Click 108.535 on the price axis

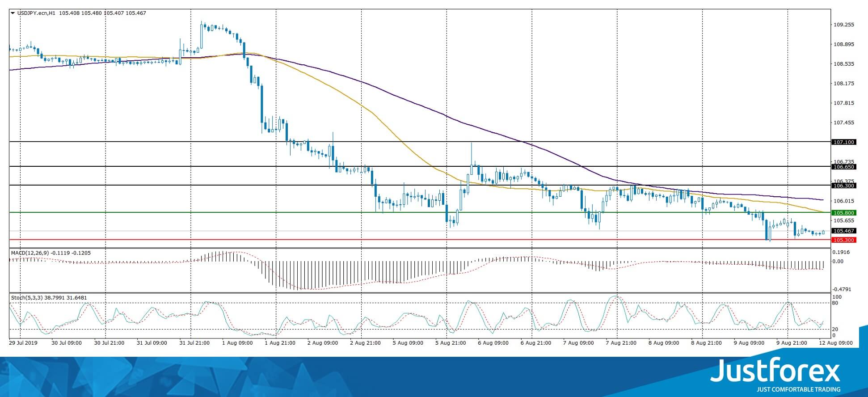pyautogui.click(x=844, y=64)
